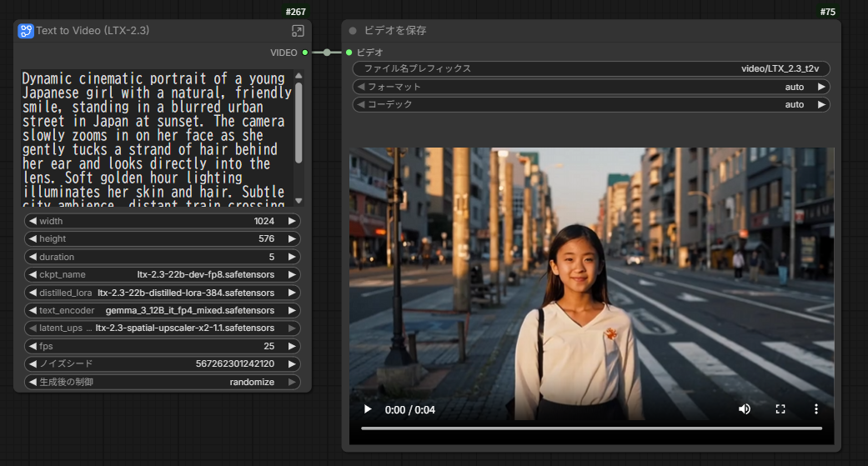Image resolution: width=868 pixels, height=466 pixels.
Task: Enter fullscreen mode on the video
Action: coord(780,409)
